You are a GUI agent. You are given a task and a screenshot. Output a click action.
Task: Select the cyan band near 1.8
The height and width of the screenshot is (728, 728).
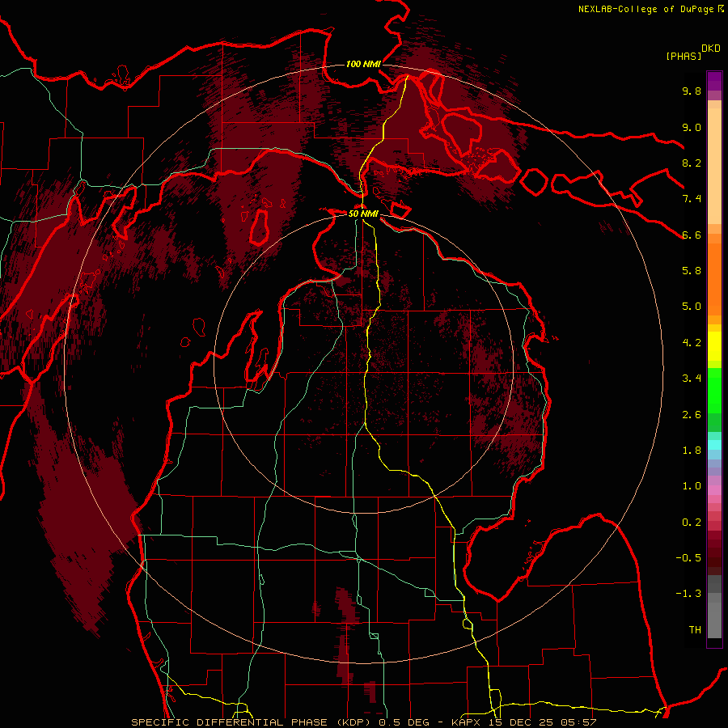click(x=714, y=445)
